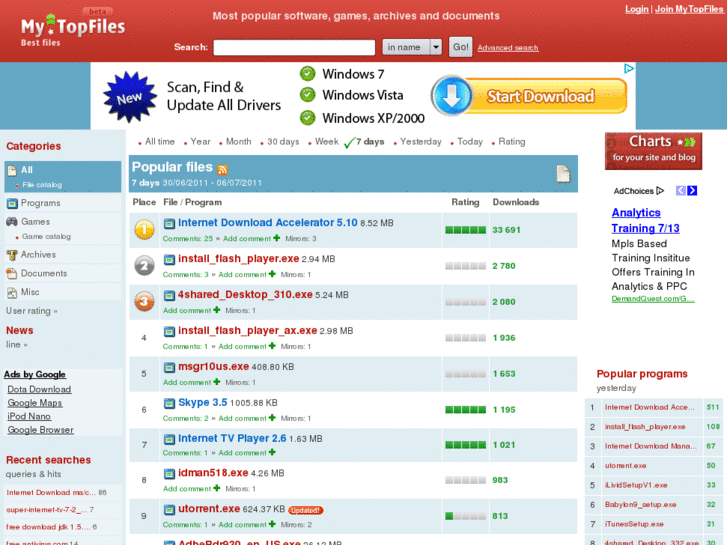
Task: Click the program icon beside install_flash_player.exe in the main list
Action: coord(169,259)
